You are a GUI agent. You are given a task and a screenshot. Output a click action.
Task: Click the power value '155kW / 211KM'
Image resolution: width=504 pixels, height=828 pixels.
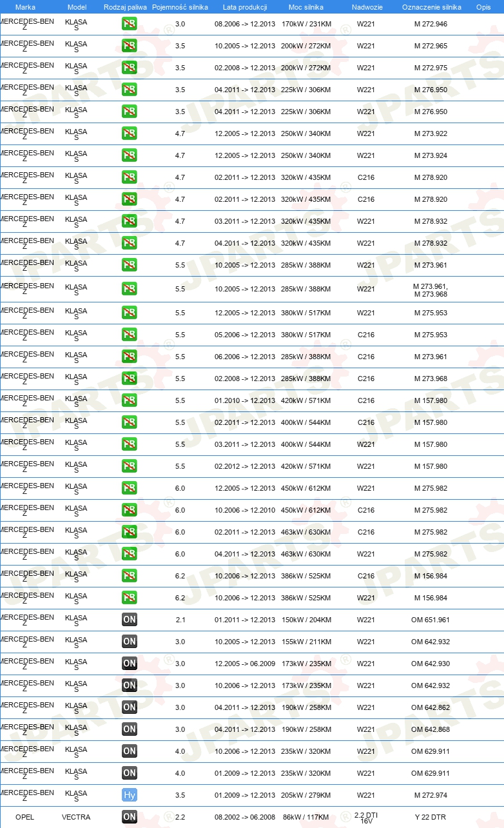[306, 642]
